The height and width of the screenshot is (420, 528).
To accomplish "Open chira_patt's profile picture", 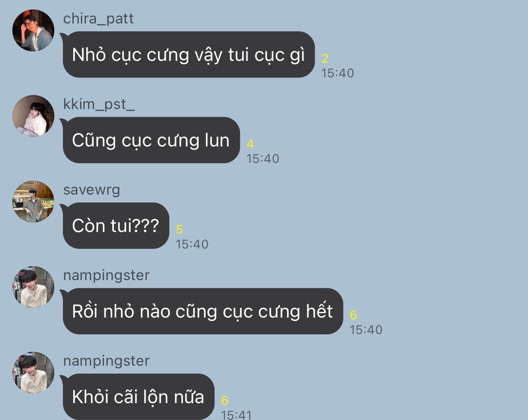I will click(33, 30).
